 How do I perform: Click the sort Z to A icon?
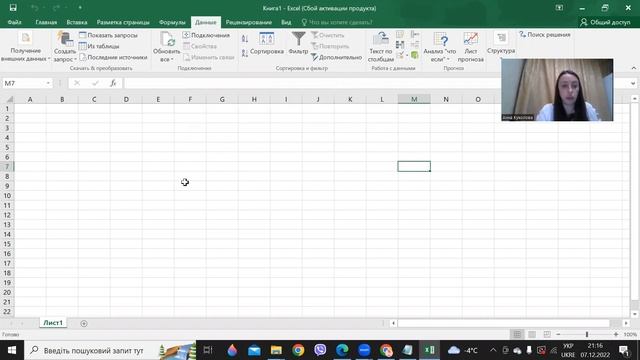245,53
